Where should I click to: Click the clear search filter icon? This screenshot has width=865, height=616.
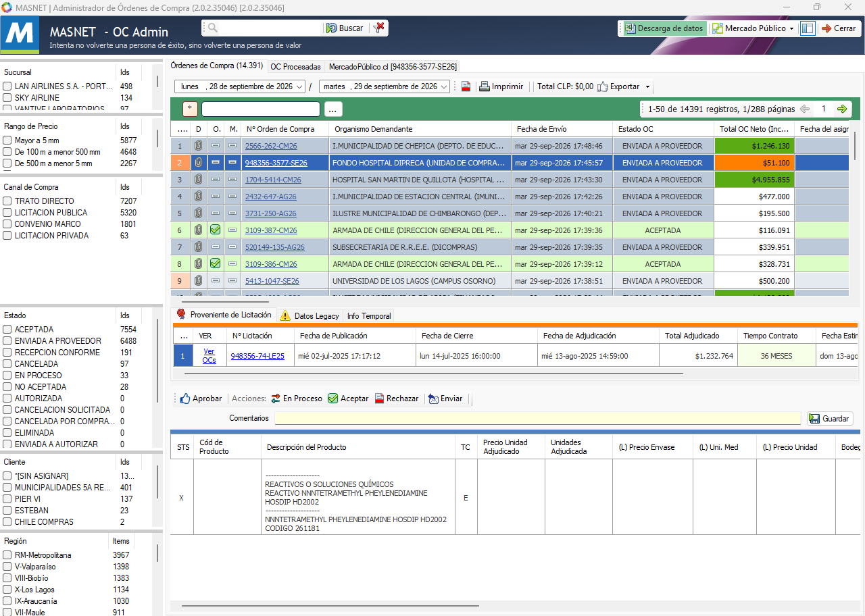[379, 28]
